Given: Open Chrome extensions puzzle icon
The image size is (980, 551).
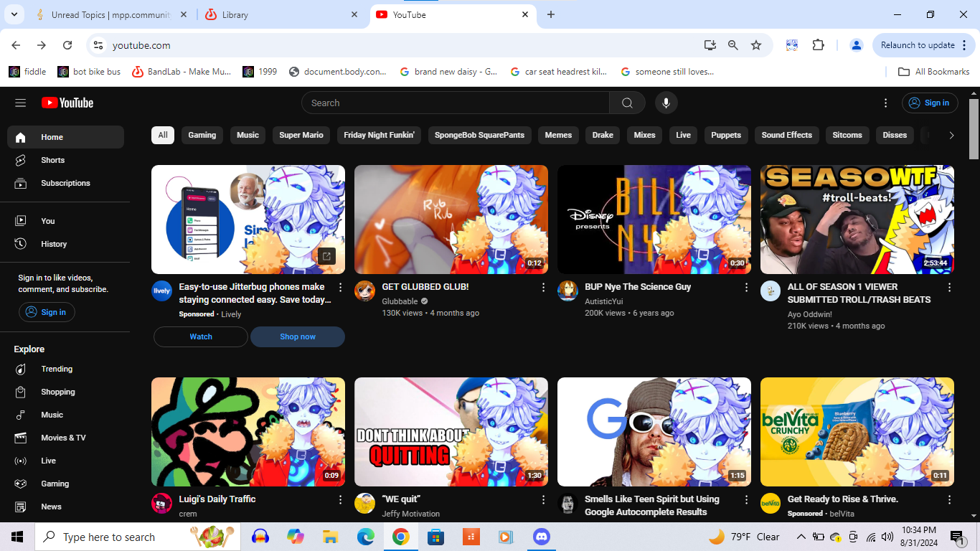Looking at the screenshot, I should tap(819, 44).
